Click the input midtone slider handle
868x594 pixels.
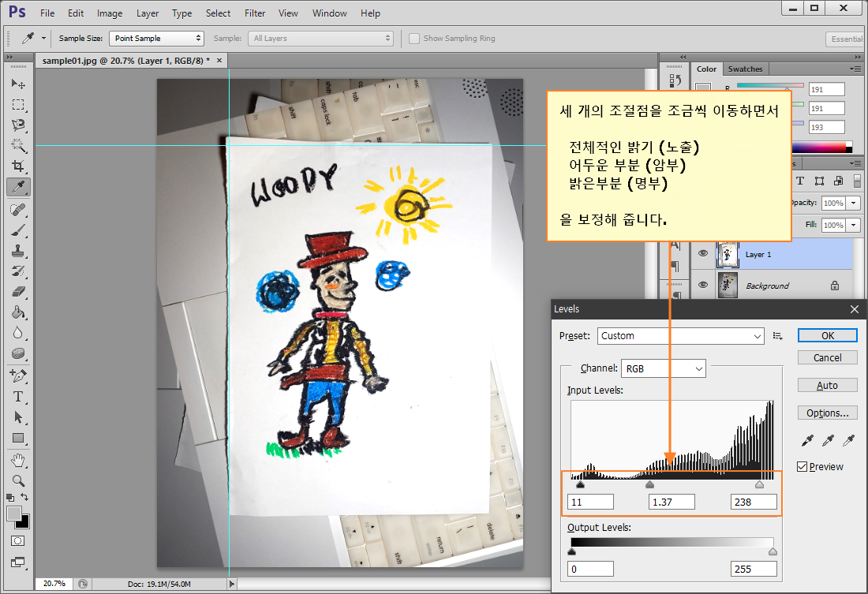[650, 484]
